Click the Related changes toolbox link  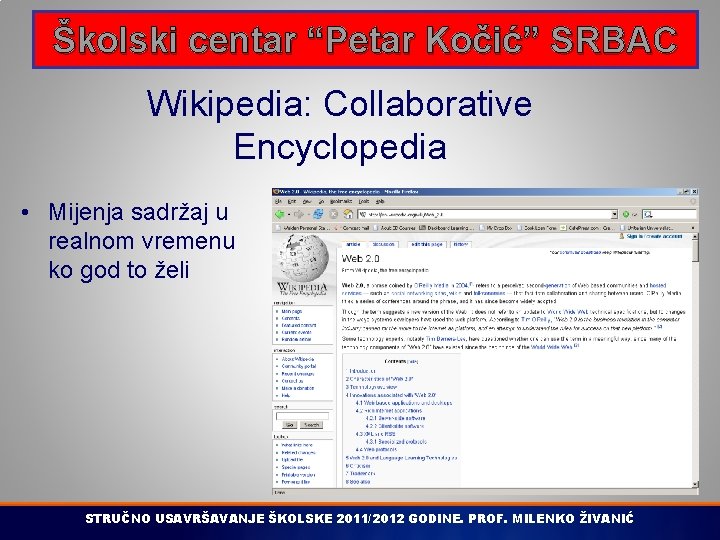tap(298, 452)
